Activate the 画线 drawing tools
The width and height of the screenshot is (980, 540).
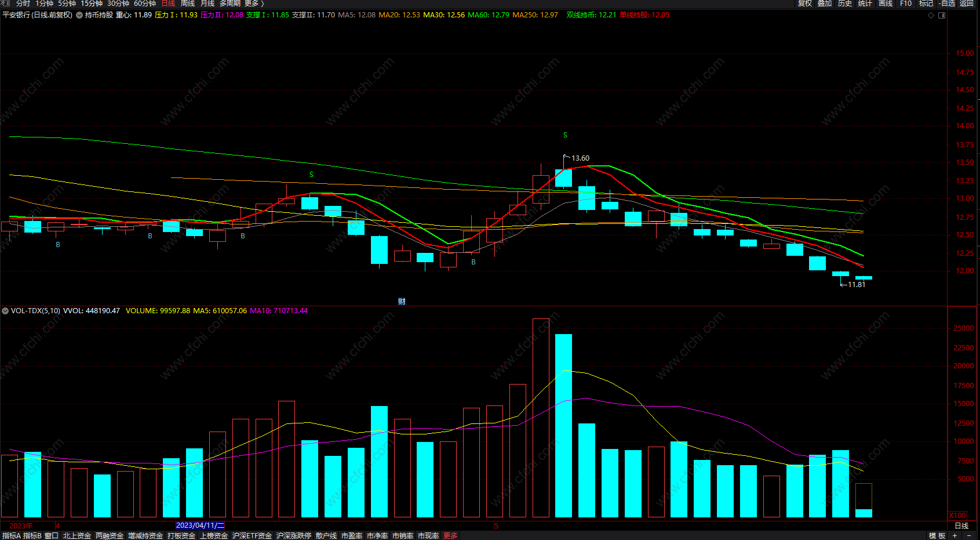886,3
